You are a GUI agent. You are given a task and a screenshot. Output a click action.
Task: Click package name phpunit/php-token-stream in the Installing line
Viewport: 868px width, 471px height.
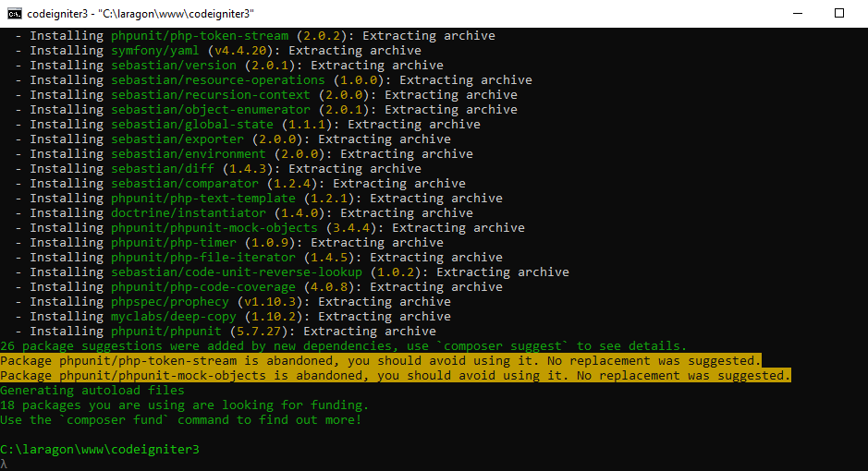[200, 36]
